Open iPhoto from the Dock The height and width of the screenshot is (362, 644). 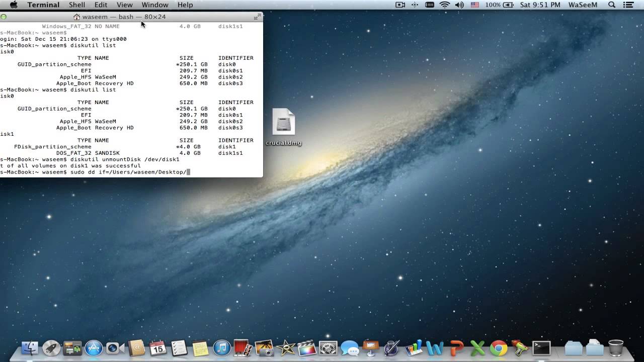click(x=264, y=347)
